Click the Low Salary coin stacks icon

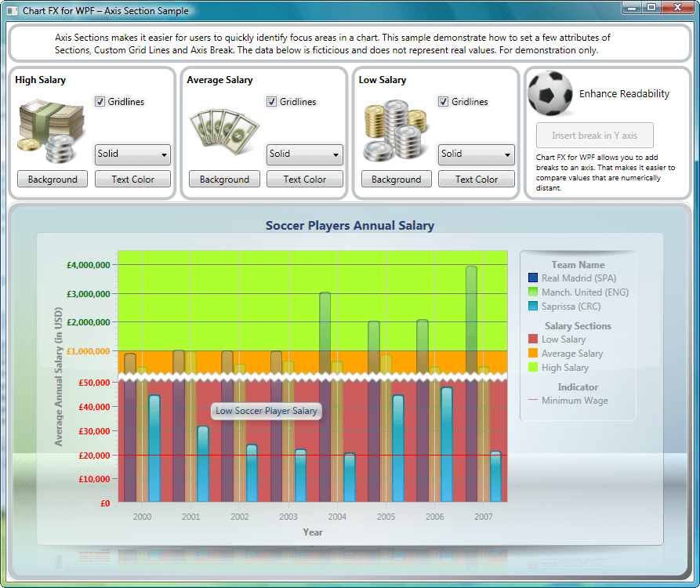point(394,129)
